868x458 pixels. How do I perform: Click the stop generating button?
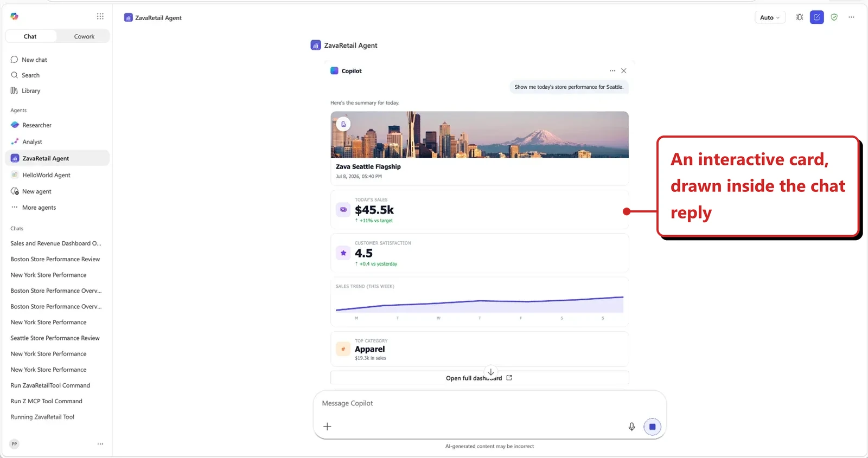coord(653,427)
